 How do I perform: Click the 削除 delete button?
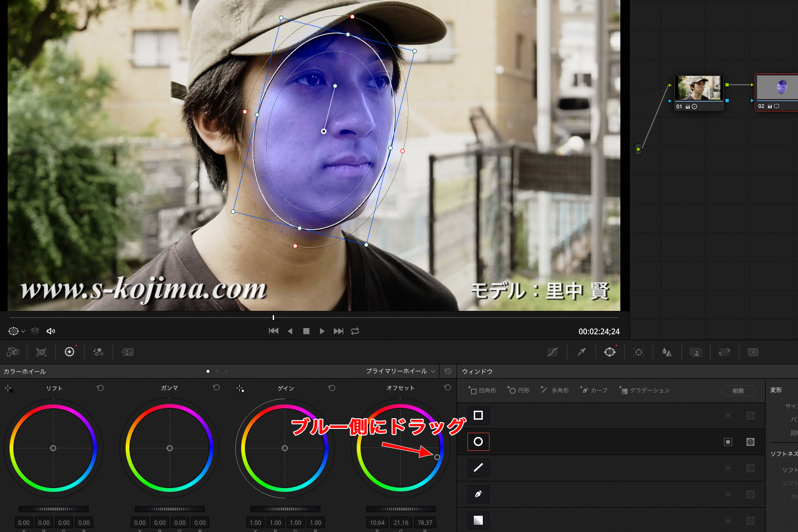coord(738,391)
